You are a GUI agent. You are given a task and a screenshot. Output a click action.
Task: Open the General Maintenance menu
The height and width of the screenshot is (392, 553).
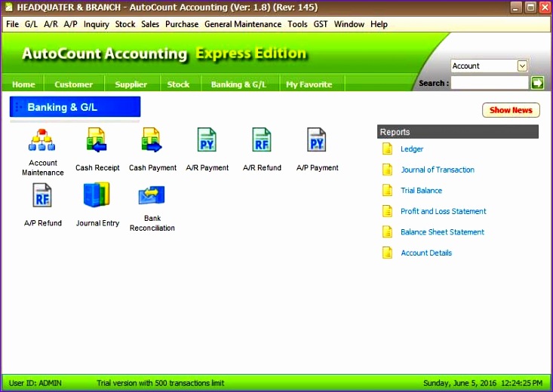coord(243,24)
